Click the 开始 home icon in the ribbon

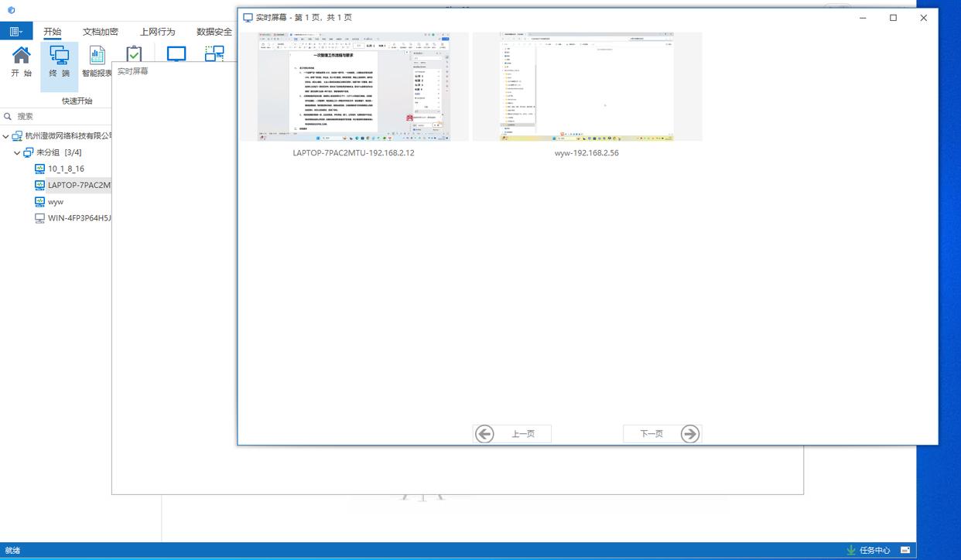tap(22, 61)
